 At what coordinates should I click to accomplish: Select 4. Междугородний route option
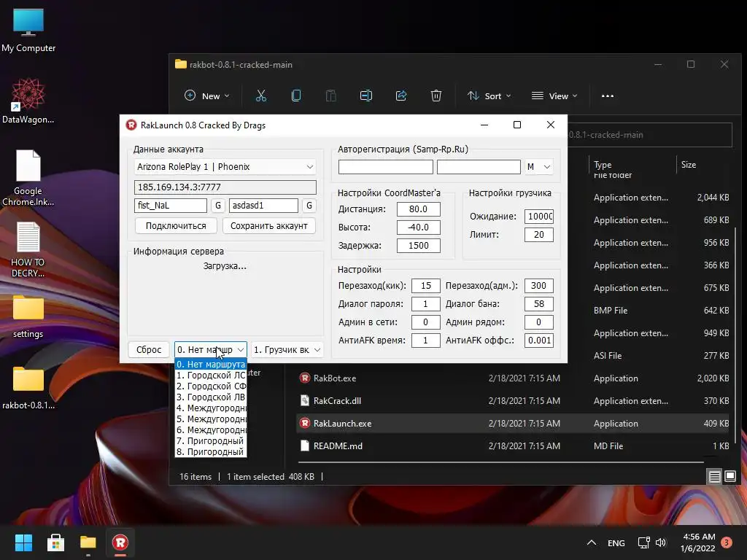(211, 408)
